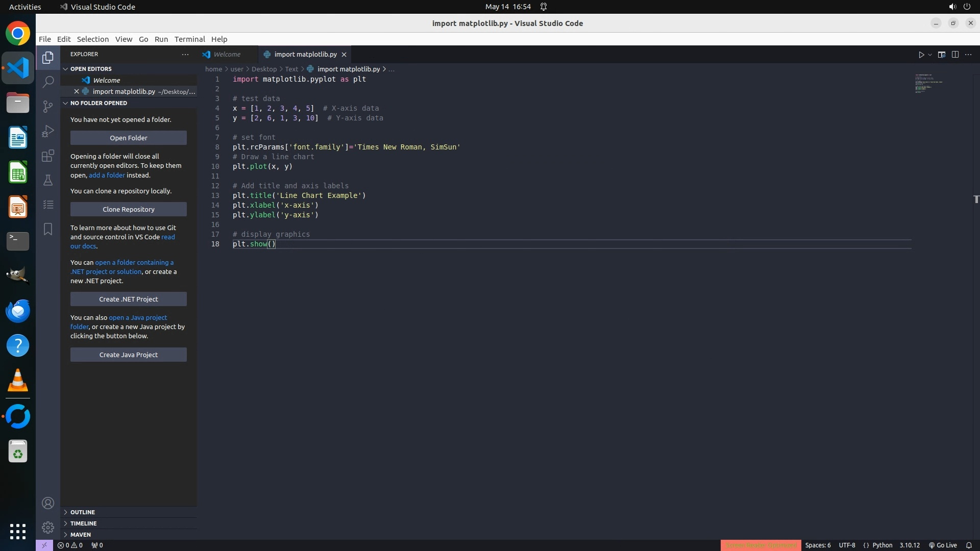980x551 pixels.
Task: Open the Terminal menu
Action: pyautogui.click(x=189, y=39)
